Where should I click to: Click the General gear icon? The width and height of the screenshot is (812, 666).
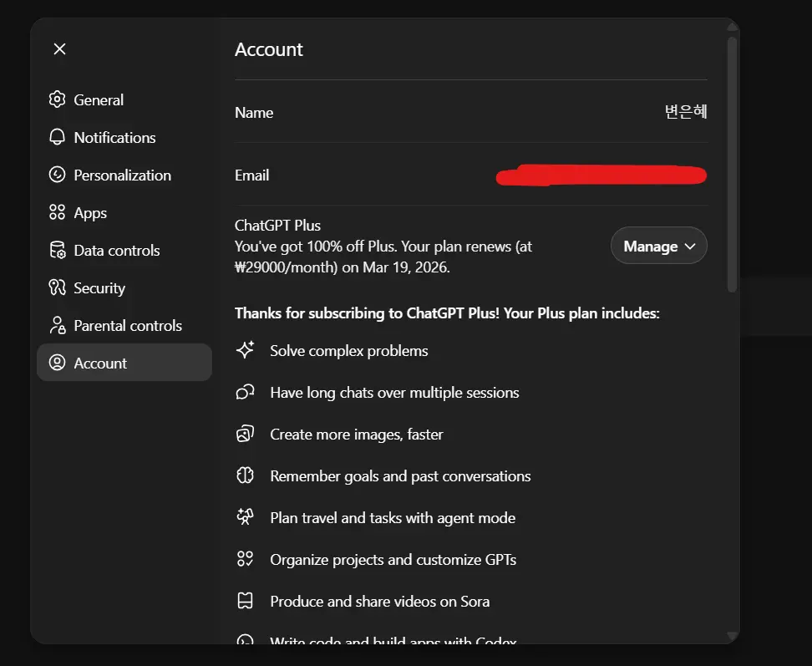pyautogui.click(x=57, y=99)
